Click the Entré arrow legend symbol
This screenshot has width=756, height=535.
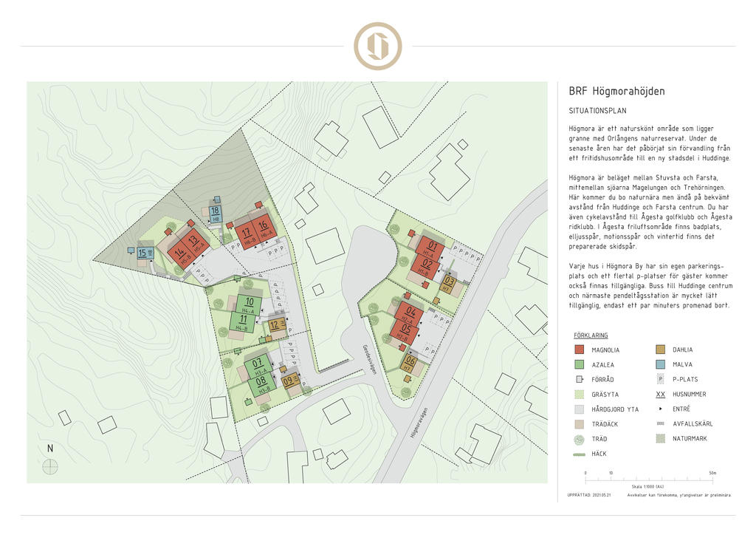pyautogui.click(x=661, y=409)
